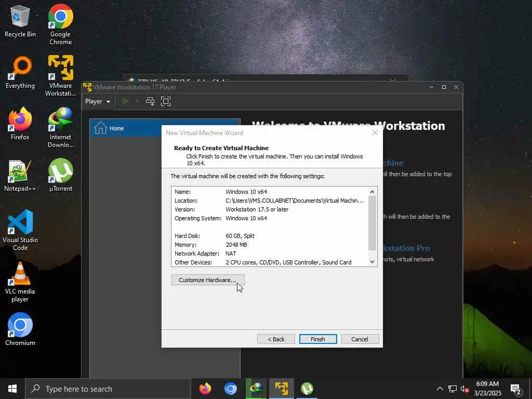The width and height of the screenshot is (532, 399).
Task: Select the VMware Workstation desktop shortcut
Action: (60, 76)
